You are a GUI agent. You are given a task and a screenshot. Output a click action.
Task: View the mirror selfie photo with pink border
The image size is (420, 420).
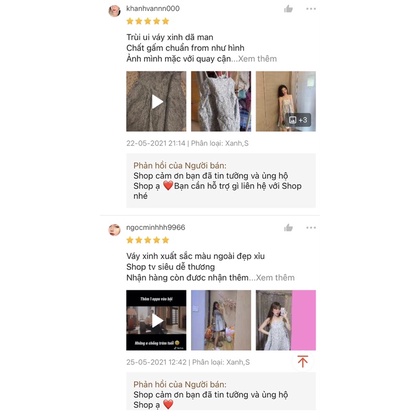pyautogui.click(x=286, y=320)
